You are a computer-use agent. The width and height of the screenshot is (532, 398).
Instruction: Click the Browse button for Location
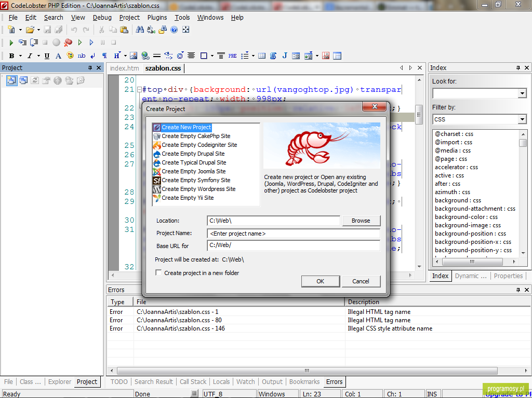point(361,221)
